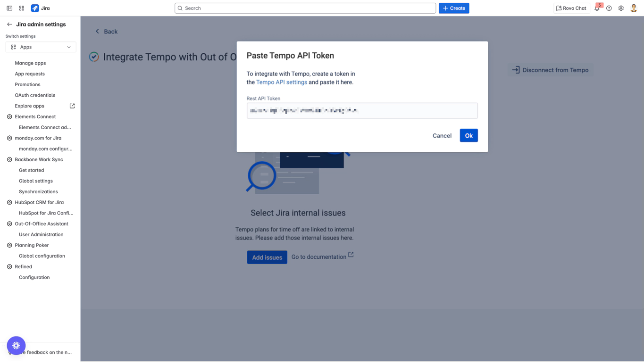The height and width of the screenshot is (362, 644).
Task: Open Planning Poker Global configuration
Action: tap(42, 256)
